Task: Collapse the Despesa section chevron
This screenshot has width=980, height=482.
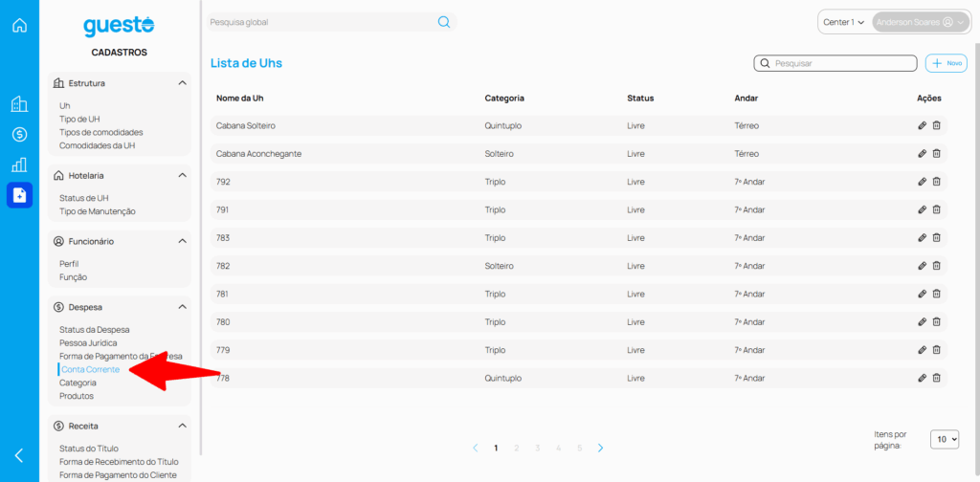Action: (x=182, y=307)
